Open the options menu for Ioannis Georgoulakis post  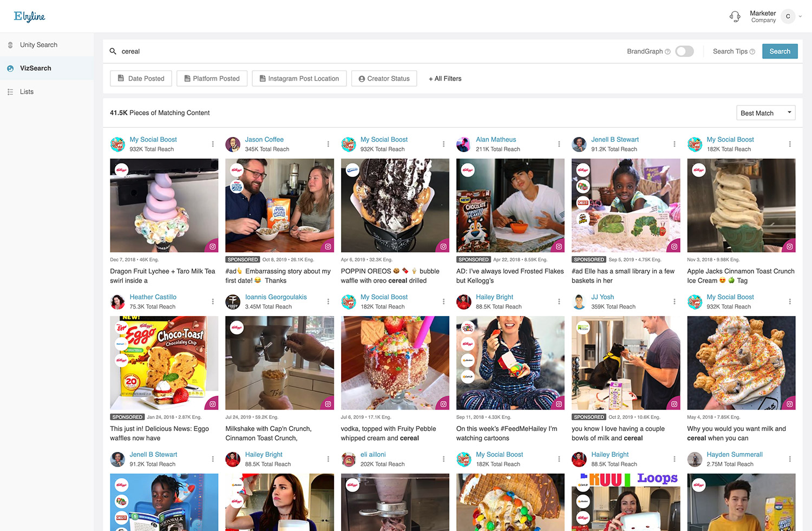tap(328, 301)
